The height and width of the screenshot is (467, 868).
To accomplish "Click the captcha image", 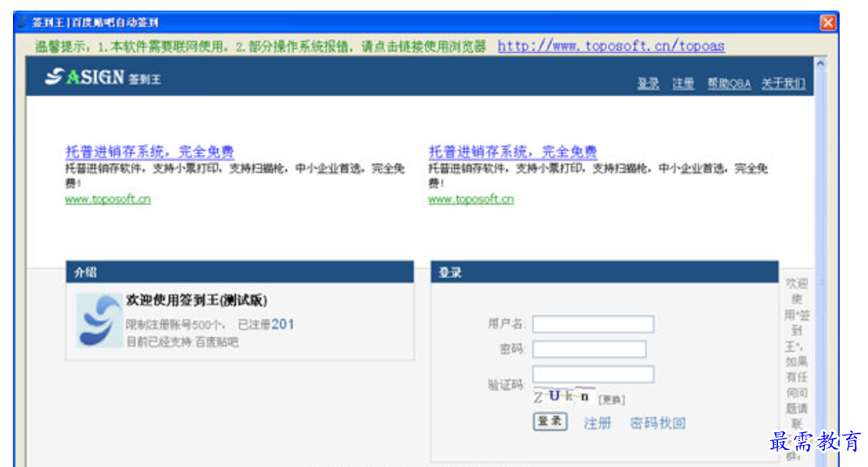I will [563, 396].
